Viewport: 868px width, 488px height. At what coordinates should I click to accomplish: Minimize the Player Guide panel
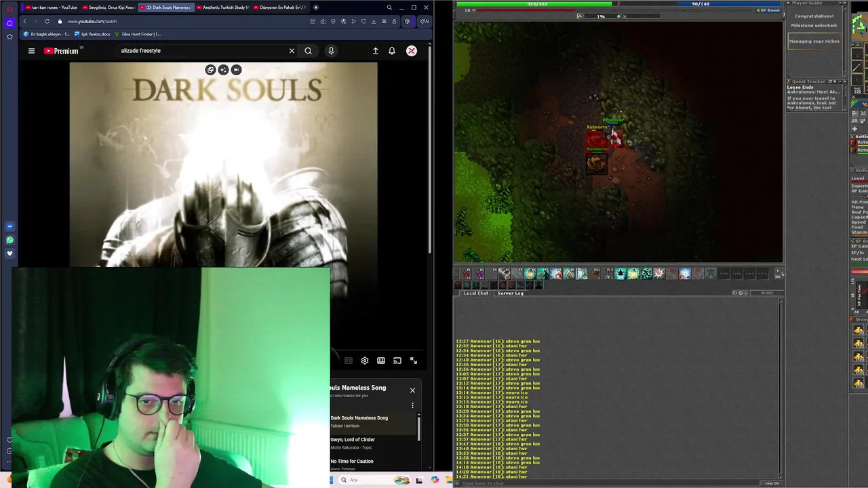840,3
